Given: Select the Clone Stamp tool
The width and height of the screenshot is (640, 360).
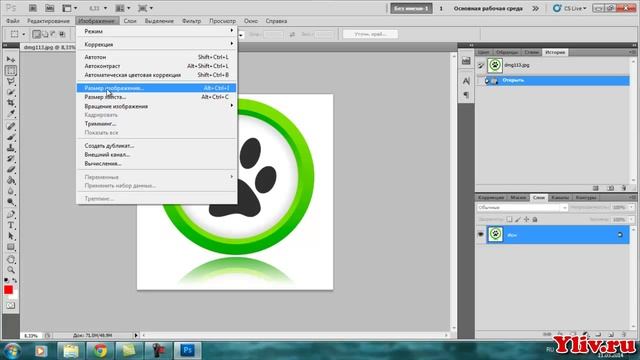Looking at the screenshot, I should pos(11,148).
